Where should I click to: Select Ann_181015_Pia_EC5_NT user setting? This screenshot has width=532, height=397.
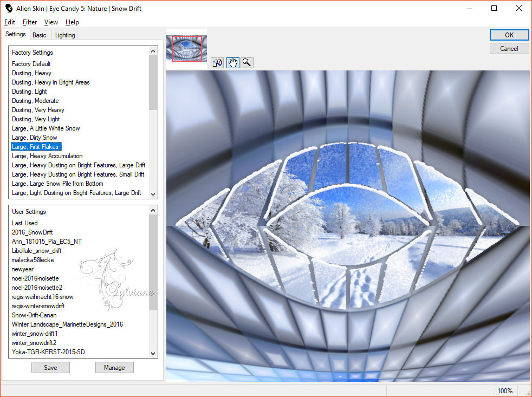pos(47,241)
